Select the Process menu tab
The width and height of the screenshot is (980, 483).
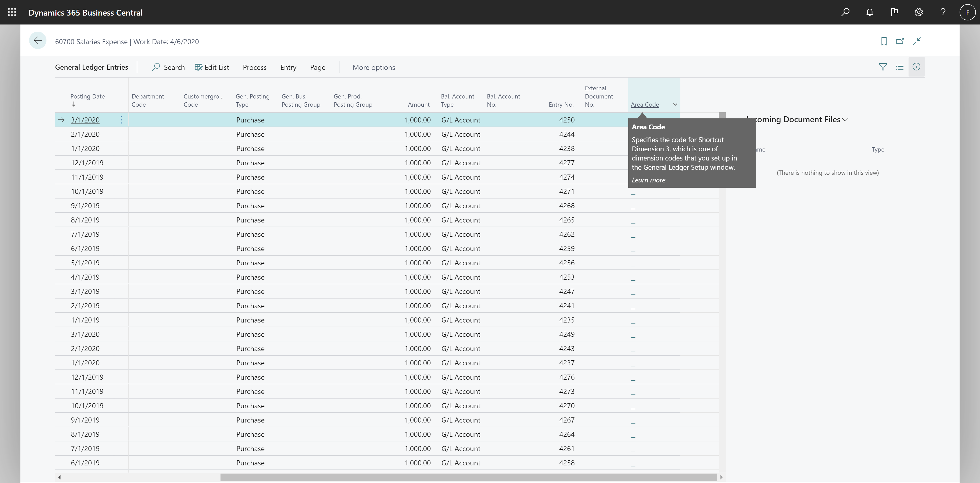click(x=254, y=67)
